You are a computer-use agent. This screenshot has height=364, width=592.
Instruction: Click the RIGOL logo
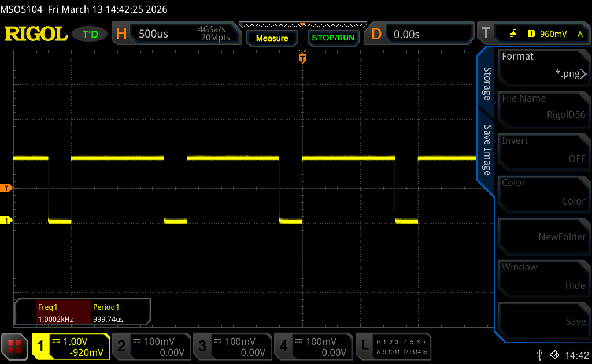click(x=36, y=34)
